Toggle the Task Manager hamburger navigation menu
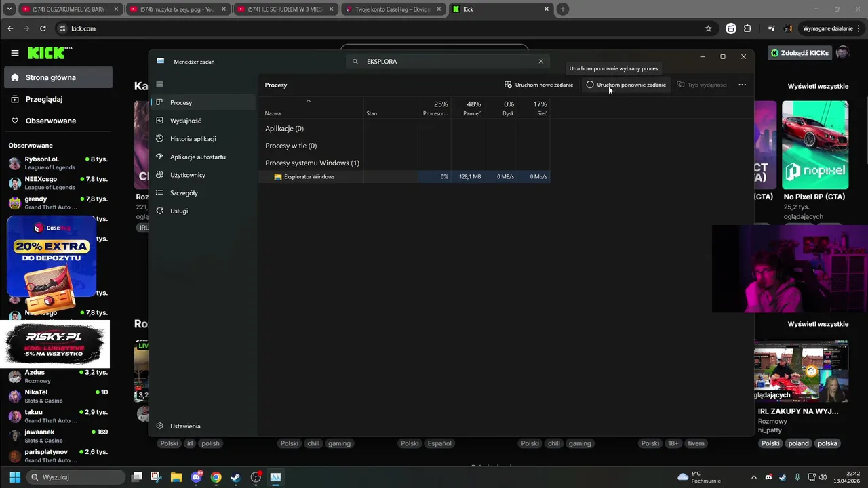Screen dimensions: 868x488 click(x=159, y=84)
